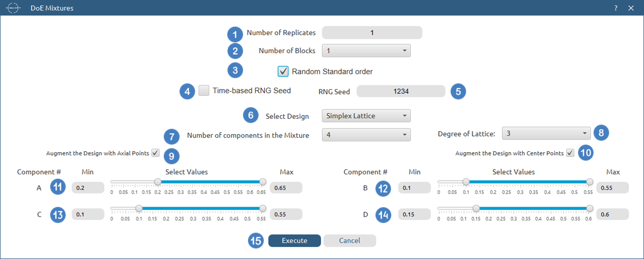Click the DoE Mixtures application logo icon
The image size is (644, 259).
[13, 8]
